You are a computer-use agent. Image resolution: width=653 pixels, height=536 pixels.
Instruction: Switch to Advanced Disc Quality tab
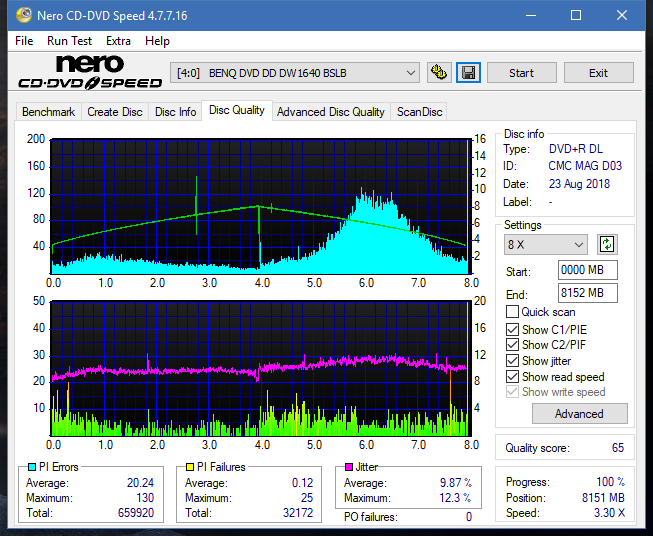(x=331, y=112)
